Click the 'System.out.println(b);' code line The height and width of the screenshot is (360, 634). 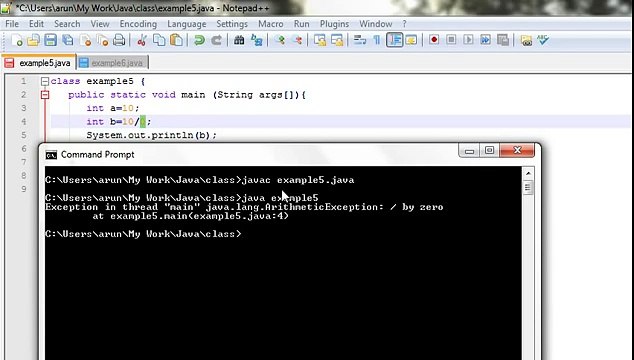pos(151,135)
